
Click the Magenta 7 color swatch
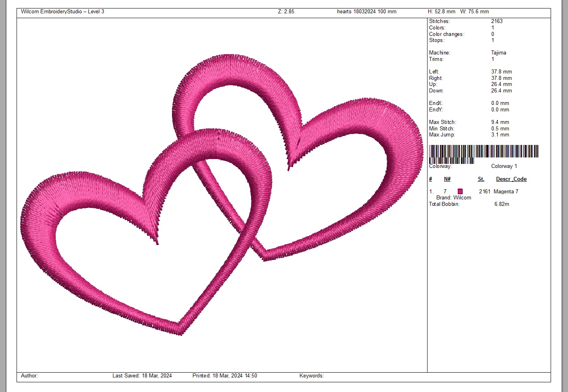pyautogui.click(x=460, y=191)
